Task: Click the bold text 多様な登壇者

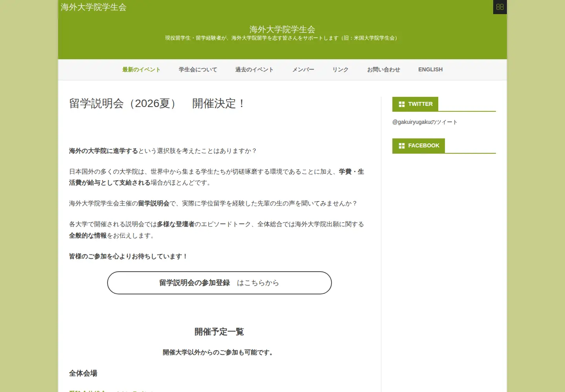Action: click(x=176, y=224)
